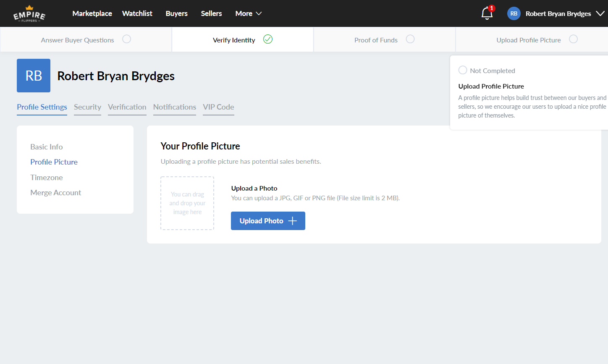Open Basic Info in the sidebar
The height and width of the screenshot is (364, 608).
(x=47, y=147)
